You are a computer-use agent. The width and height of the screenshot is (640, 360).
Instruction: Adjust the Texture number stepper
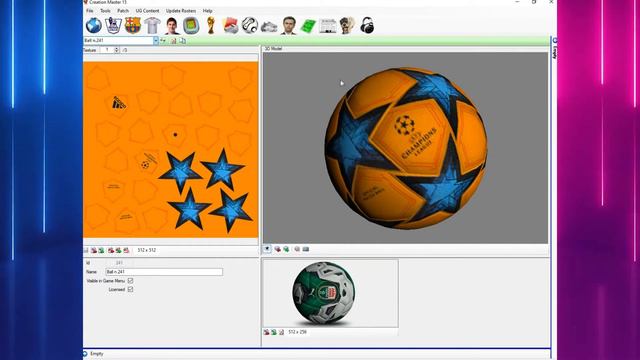click(117, 50)
